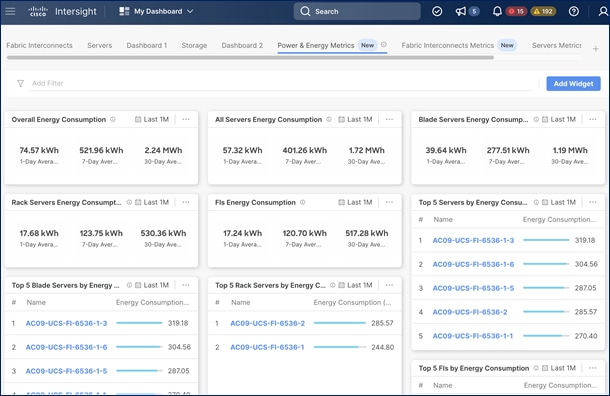Open Last 1M range on Top 5 Rack Servers
Image resolution: width=610 pixels, height=396 pixels.
click(355, 285)
